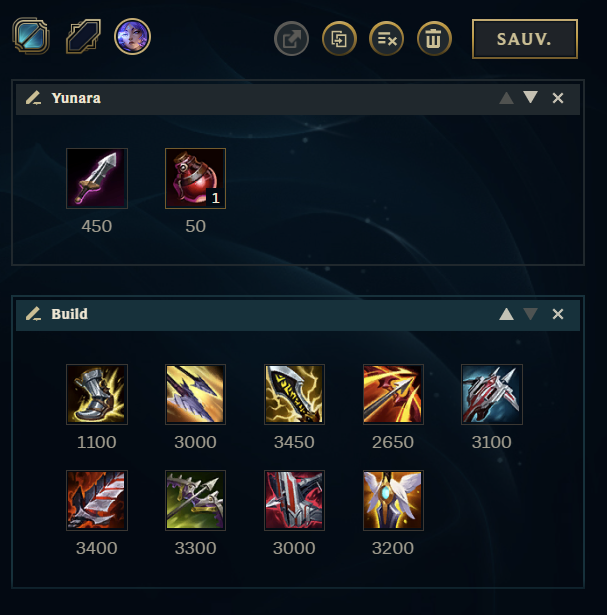Remove the Build block
Screen dimensions: 607x615
558,314
